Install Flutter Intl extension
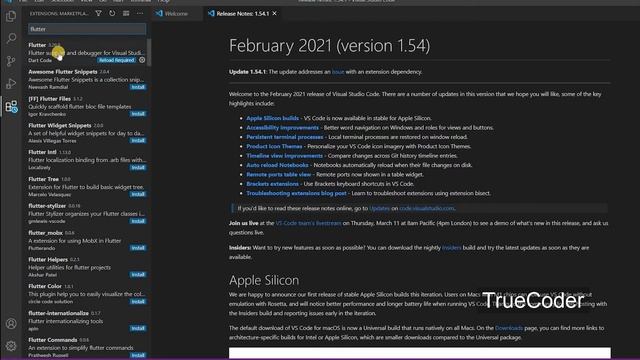The height and width of the screenshot is (360, 640). point(138,167)
